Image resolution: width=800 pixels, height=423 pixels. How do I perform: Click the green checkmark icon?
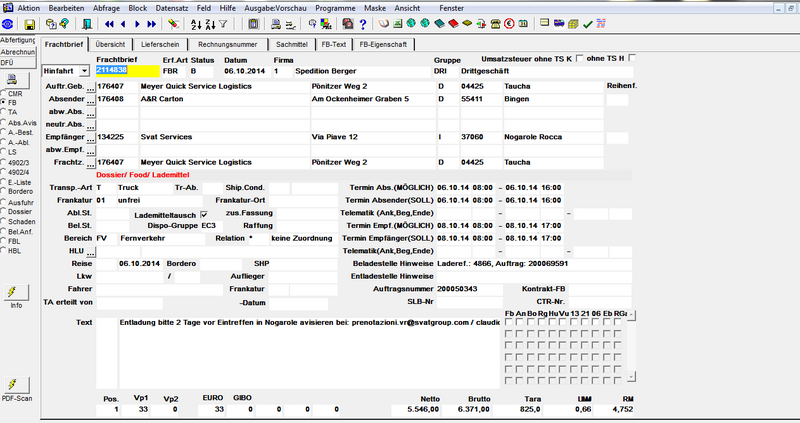tap(587, 24)
